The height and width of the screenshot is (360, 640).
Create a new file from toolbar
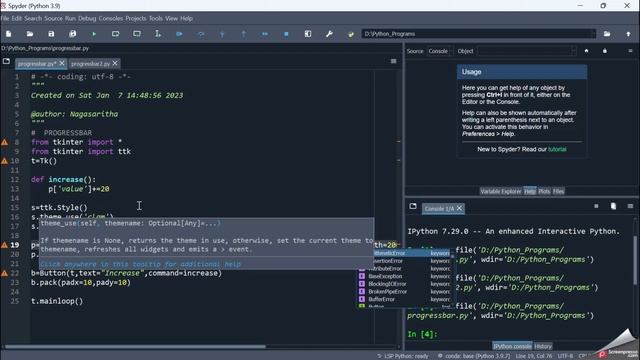pyautogui.click(x=9, y=34)
